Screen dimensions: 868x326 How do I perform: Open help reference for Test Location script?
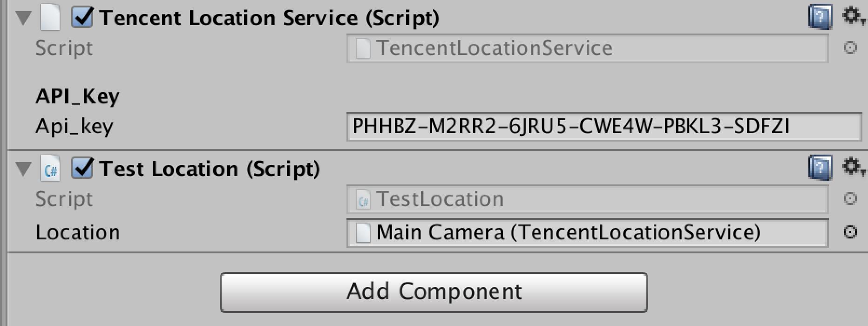(x=821, y=168)
